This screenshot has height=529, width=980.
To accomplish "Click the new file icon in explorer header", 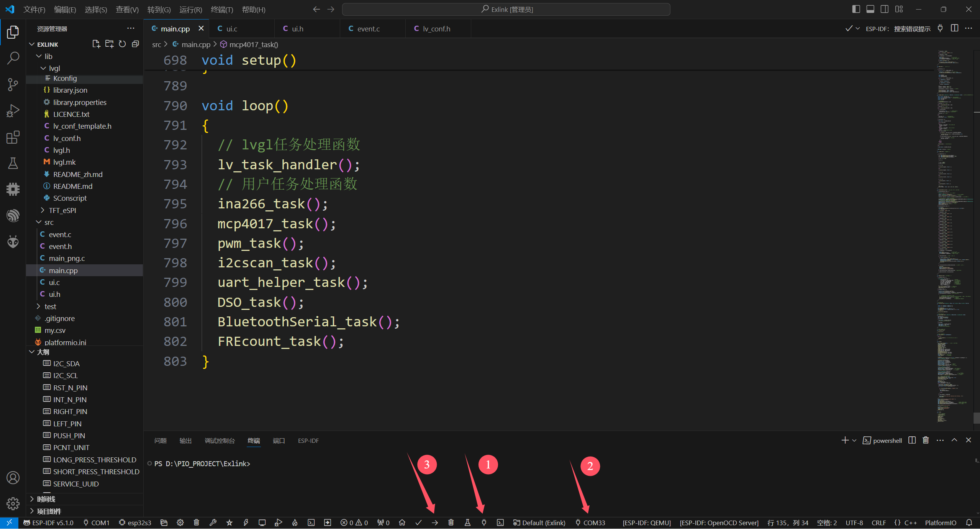I will (96, 44).
